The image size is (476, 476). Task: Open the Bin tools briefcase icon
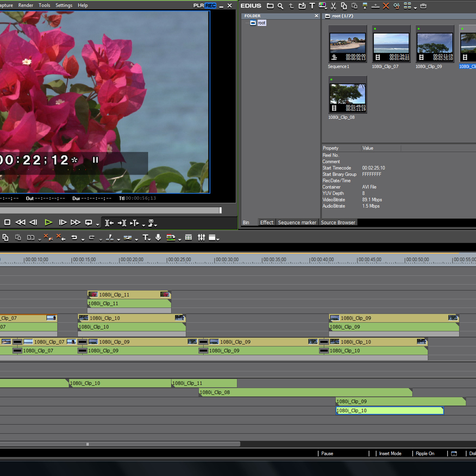tap(423, 6)
